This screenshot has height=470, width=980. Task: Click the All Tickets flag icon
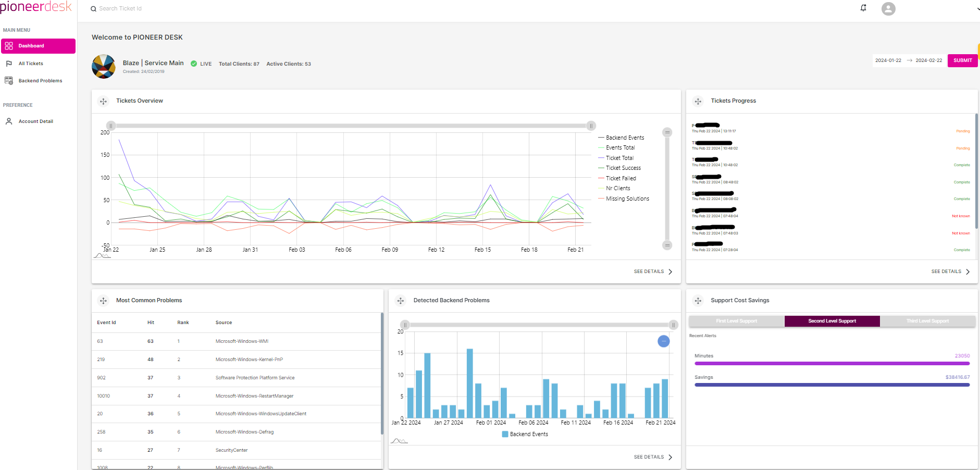coord(9,64)
